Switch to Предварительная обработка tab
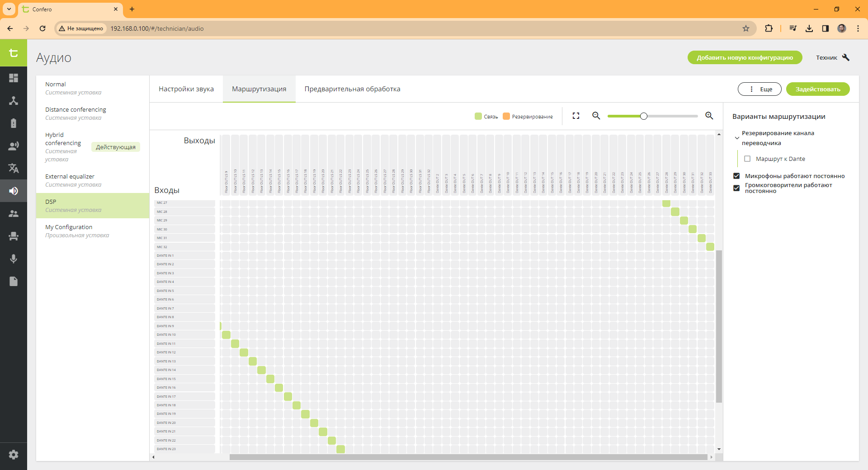This screenshot has height=470, width=868. click(352, 89)
